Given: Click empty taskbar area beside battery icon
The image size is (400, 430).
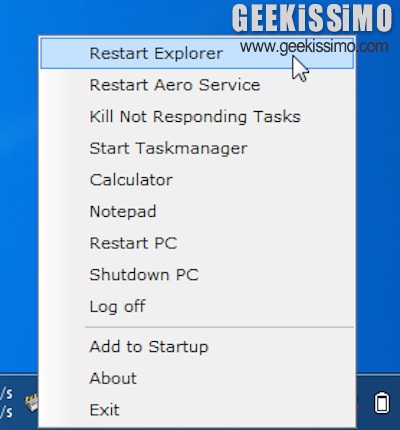Looking at the screenshot, I should point(365,403).
